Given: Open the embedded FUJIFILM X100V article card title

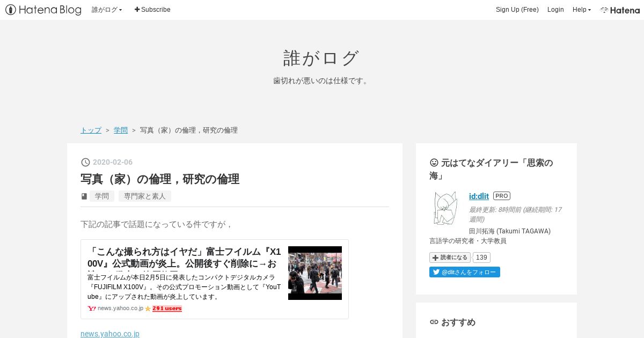Looking at the screenshot, I should tap(184, 258).
